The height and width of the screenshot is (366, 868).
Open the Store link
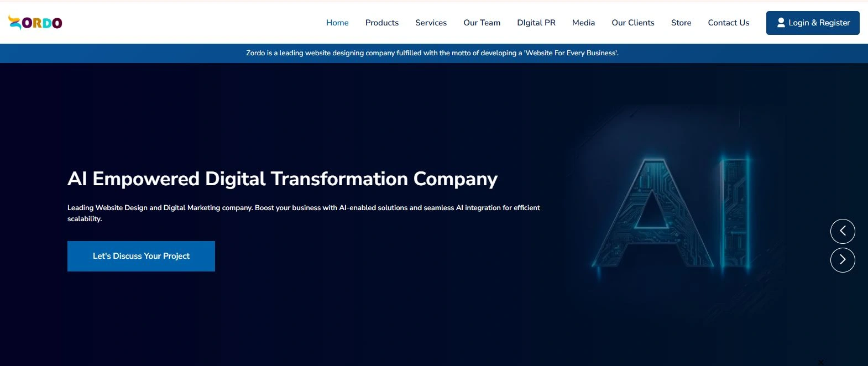pos(681,23)
